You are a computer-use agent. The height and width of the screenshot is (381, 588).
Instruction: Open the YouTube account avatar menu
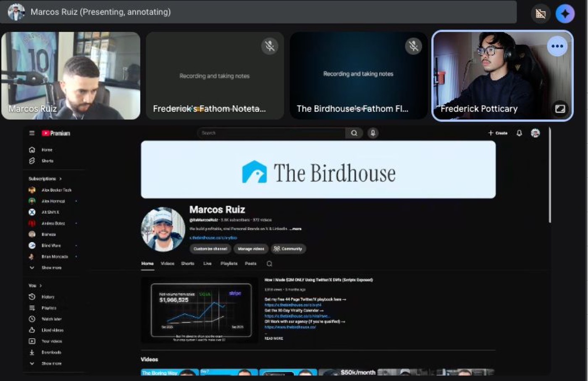pos(535,133)
